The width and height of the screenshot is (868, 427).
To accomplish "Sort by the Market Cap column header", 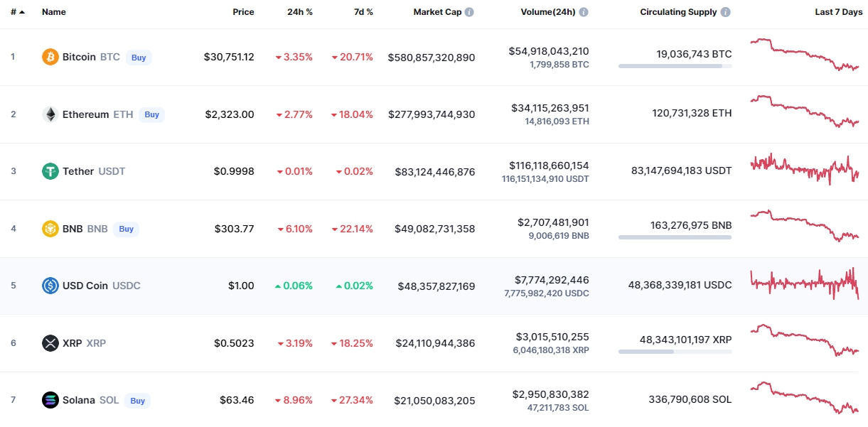I will [437, 12].
